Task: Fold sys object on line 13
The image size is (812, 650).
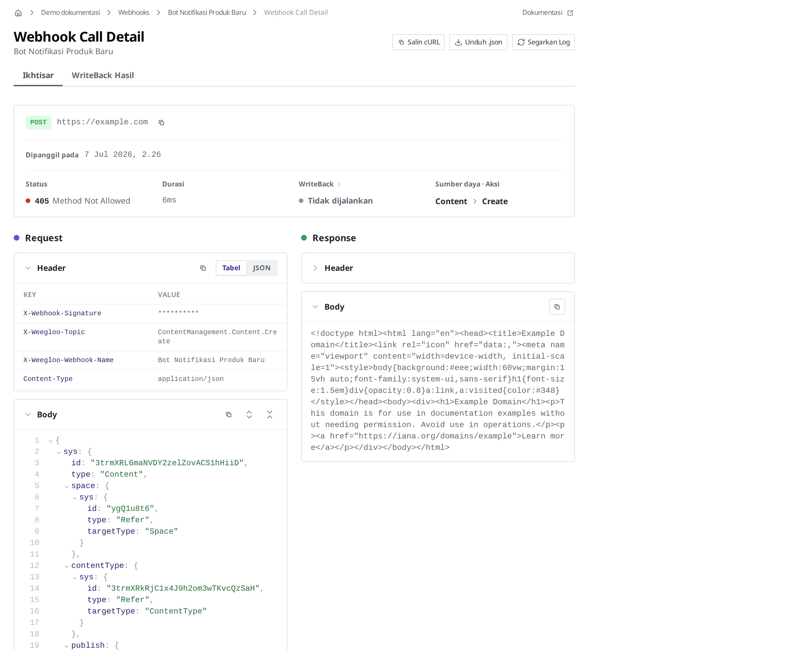Action: point(75,578)
